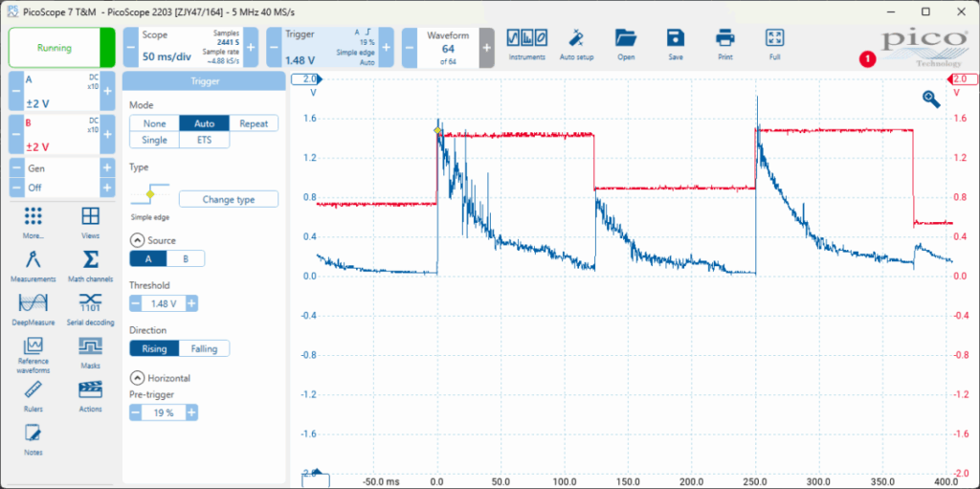This screenshot has height=489, width=980.
Task: Increase the threshold voltage with plus
Action: point(191,303)
